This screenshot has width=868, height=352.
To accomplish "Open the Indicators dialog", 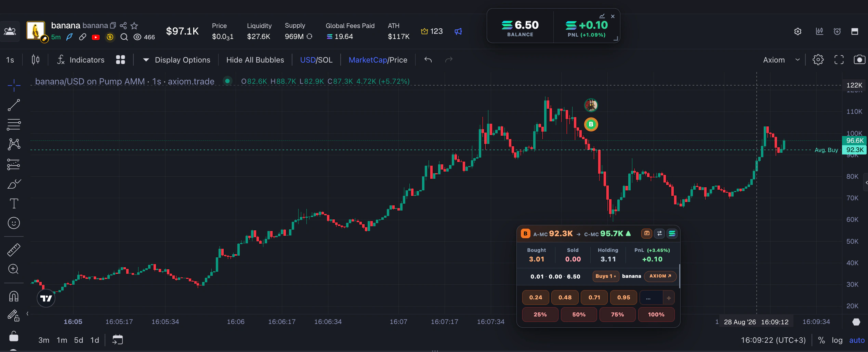I will 80,60.
